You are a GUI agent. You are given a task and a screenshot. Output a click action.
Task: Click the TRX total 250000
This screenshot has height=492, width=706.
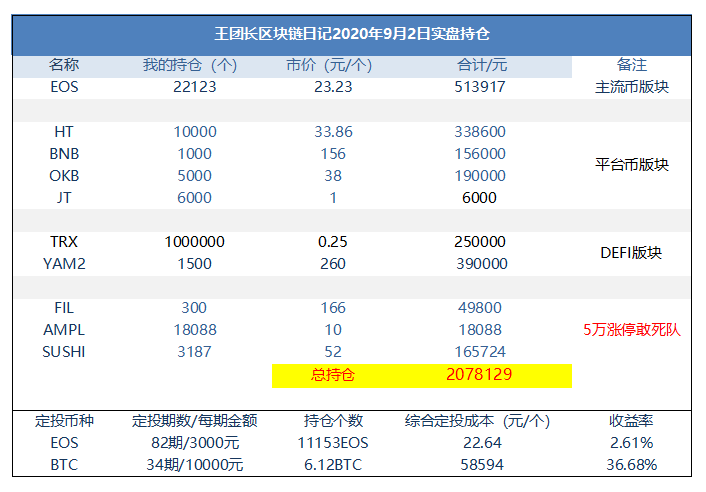coord(480,242)
